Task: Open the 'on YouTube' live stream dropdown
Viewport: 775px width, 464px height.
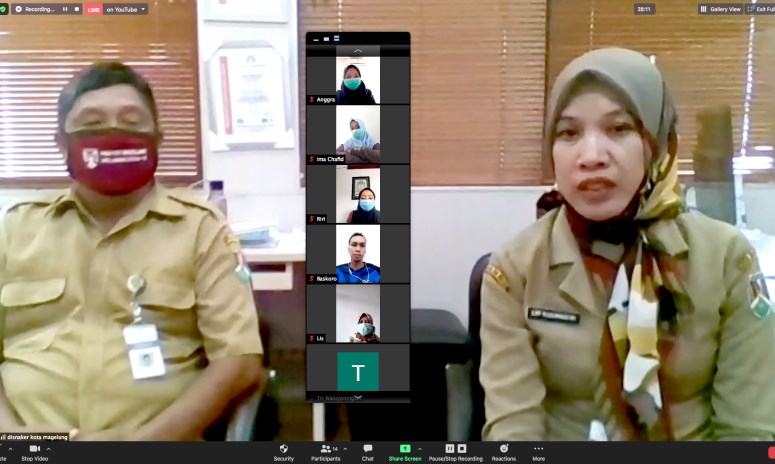Action: pyautogui.click(x=126, y=9)
